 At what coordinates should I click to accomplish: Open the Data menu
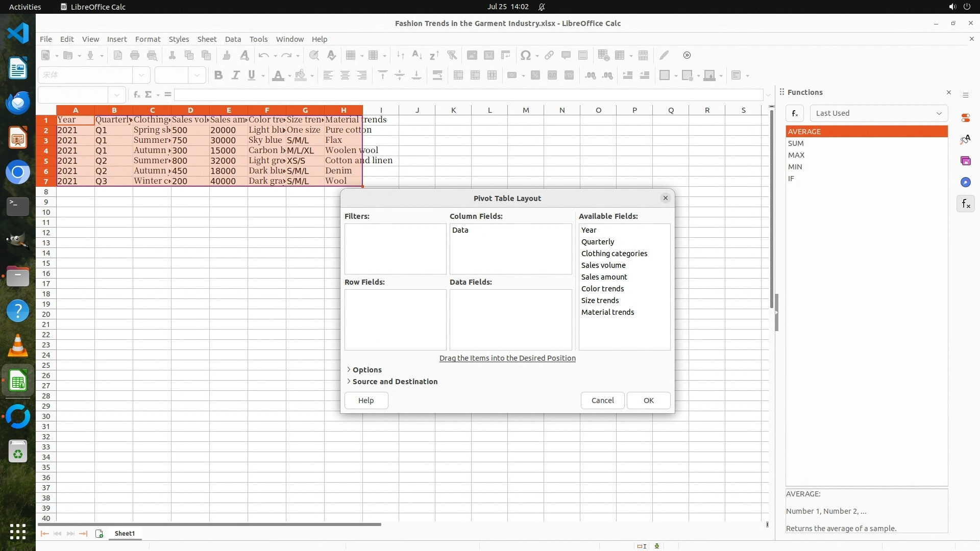click(233, 39)
